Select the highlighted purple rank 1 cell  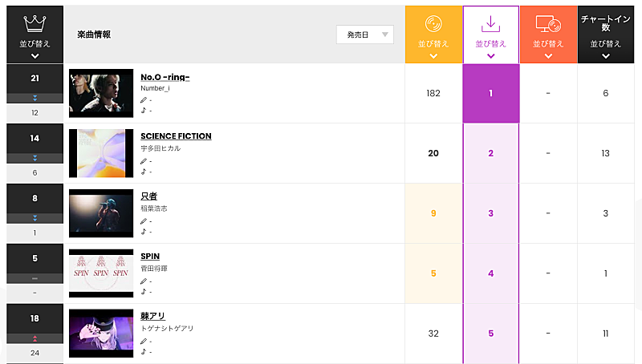tap(490, 93)
